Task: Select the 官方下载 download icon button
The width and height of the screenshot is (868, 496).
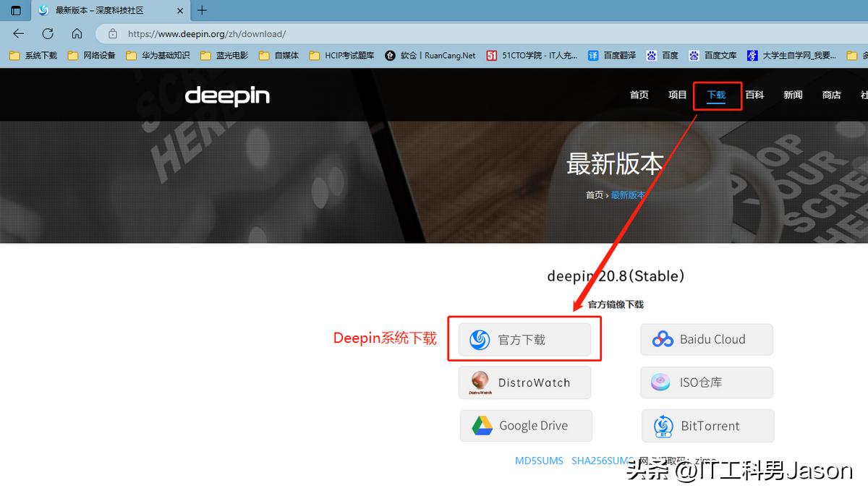Action: coord(479,340)
